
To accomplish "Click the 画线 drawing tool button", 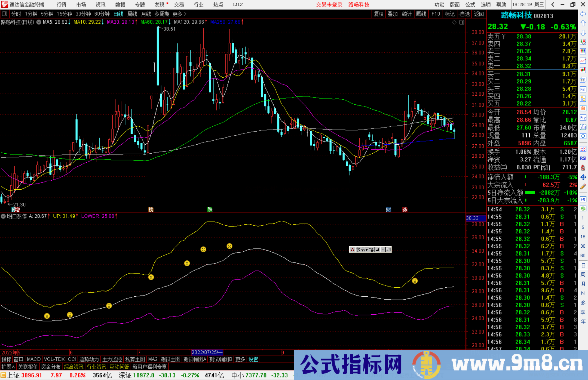I will 421,14.
